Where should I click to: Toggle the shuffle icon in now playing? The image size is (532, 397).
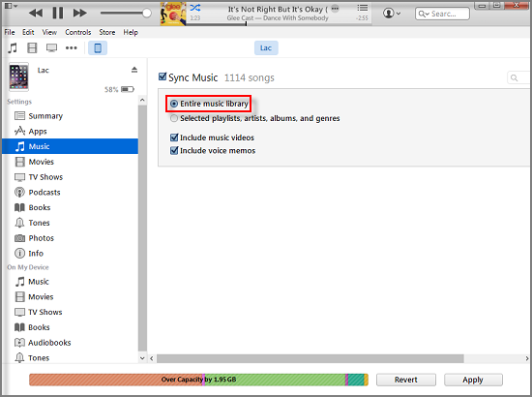(x=195, y=8)
